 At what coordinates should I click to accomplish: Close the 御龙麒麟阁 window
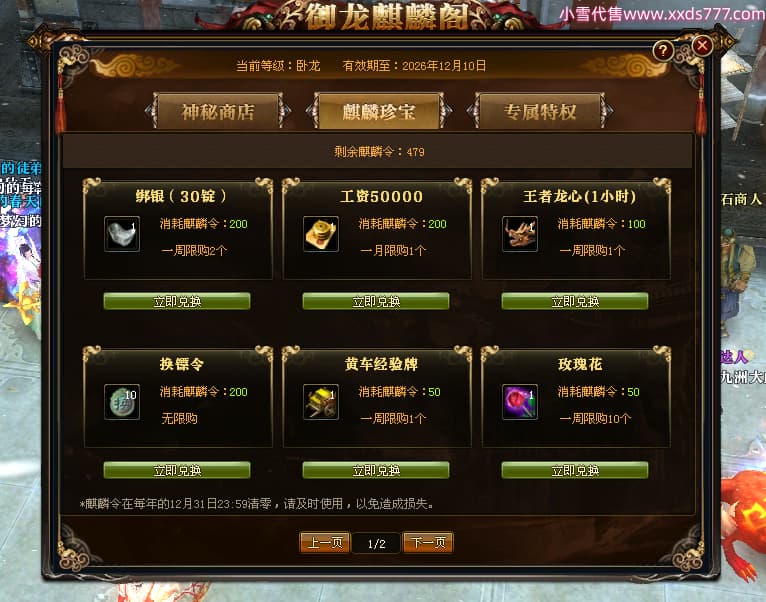(702, 46)
